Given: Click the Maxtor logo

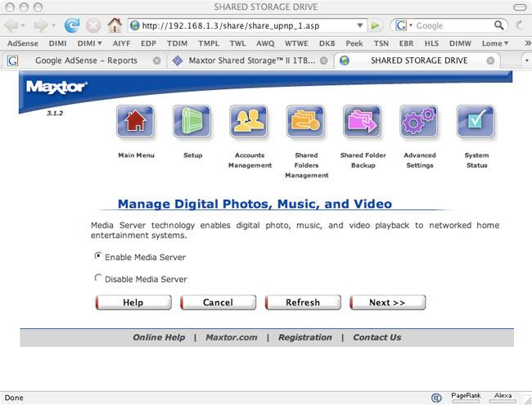Looking at the screenshot, I should pos(56,88).
